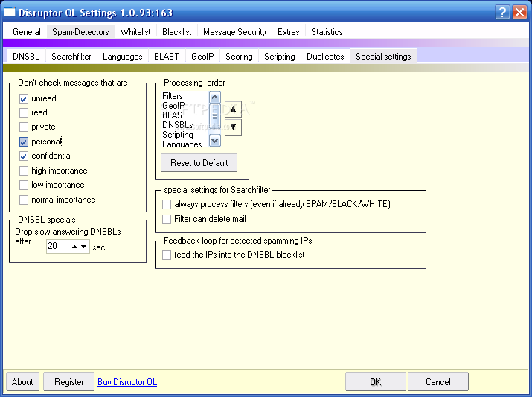Open the context help question-mark button
The height and width of the screenshot is (397, 532).
point(502,13)
